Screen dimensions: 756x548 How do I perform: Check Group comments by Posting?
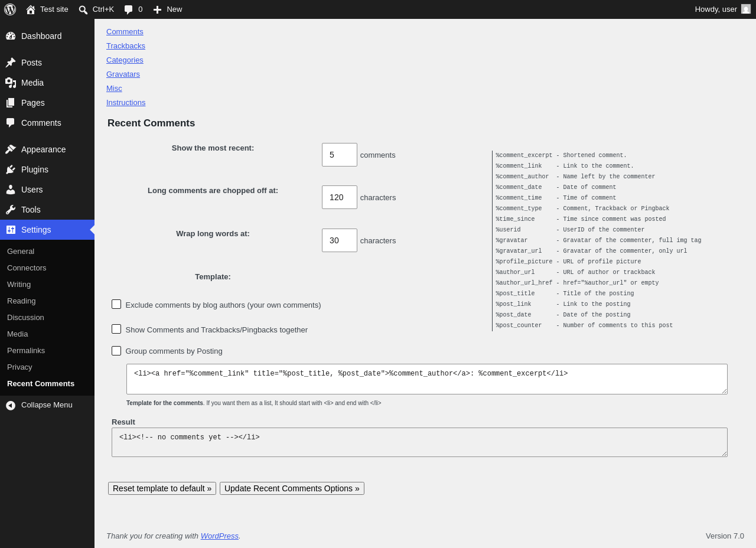pyautogui.click(x=116, y=351)
